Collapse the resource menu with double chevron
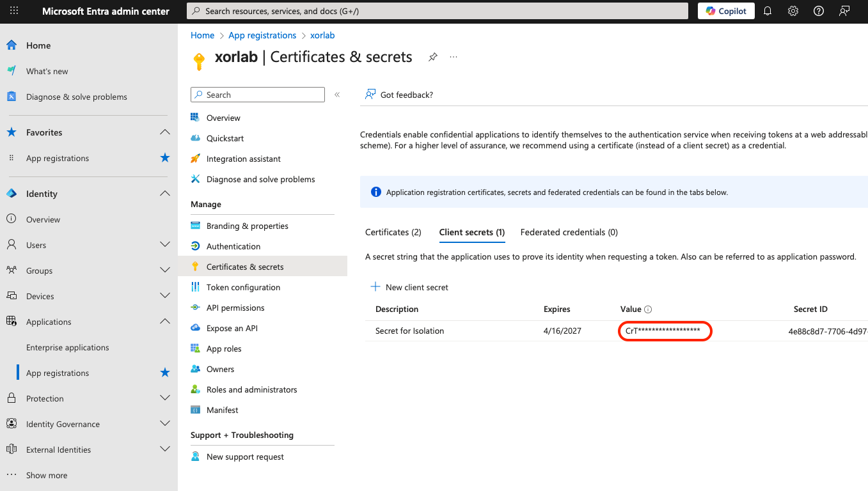The height and width of the screenshot is (491, 868). pyautogui.click(x=337, y=95)
